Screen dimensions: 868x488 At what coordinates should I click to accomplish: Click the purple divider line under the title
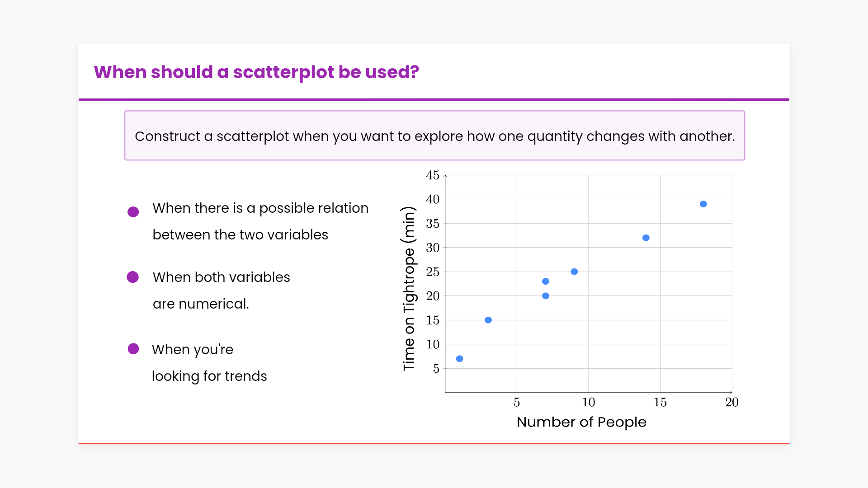point(434,99)
